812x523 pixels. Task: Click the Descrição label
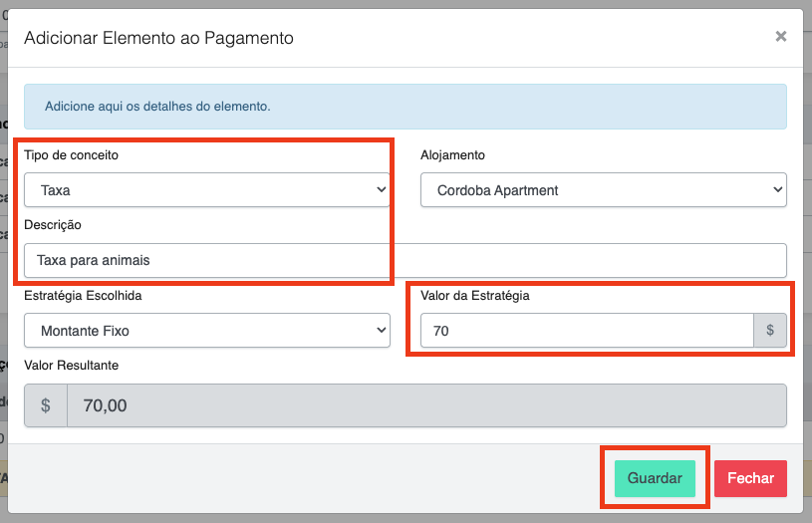[53, 225]
